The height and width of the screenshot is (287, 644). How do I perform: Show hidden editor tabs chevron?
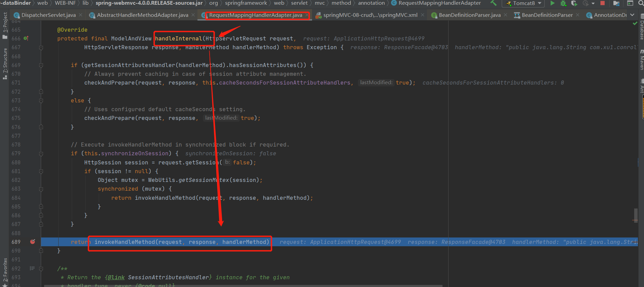(632, 15)
